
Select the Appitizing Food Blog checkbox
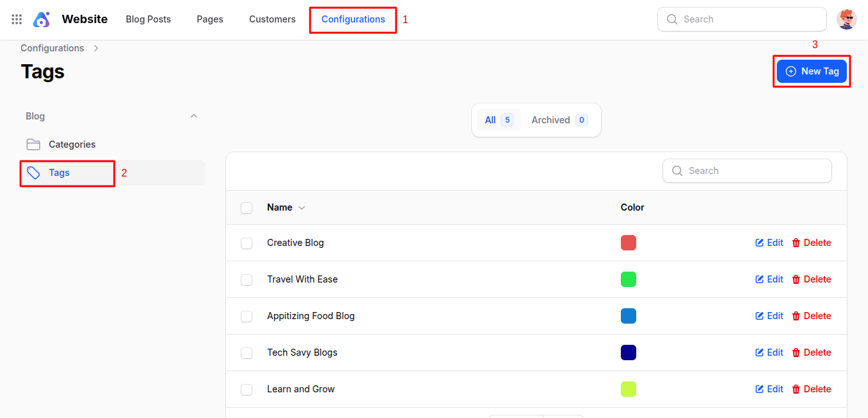point(247,316)
